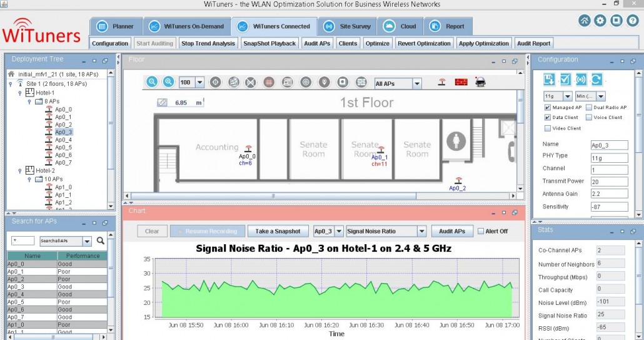Click the Revert Optimization button
The height and width of the screenshot is (340, 644).
(x=425, y=43)
